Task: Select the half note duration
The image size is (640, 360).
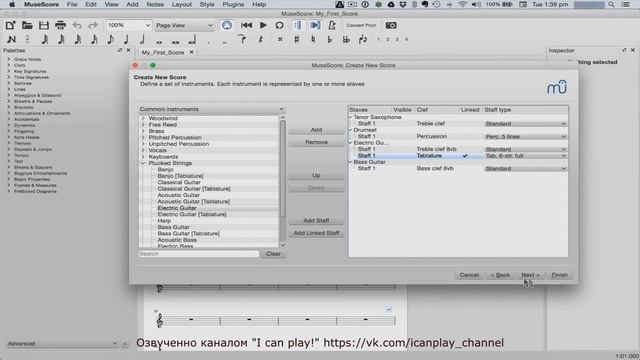Action: pos(142,40)
